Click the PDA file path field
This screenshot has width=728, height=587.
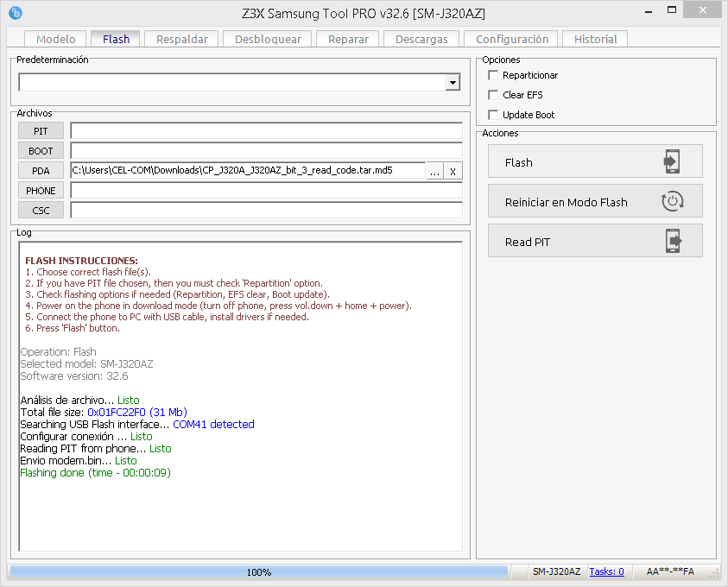pos(248,171)
